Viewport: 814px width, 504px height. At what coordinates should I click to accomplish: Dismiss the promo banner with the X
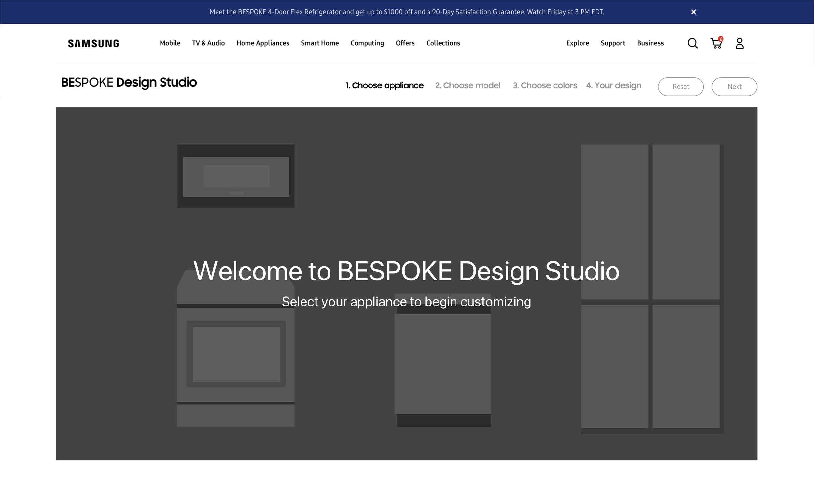pos(693,12)
